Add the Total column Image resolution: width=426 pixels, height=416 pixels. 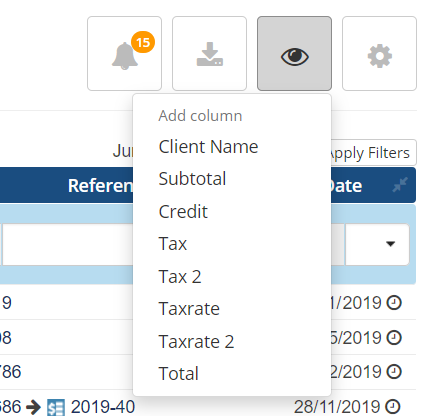click(179, 373)
